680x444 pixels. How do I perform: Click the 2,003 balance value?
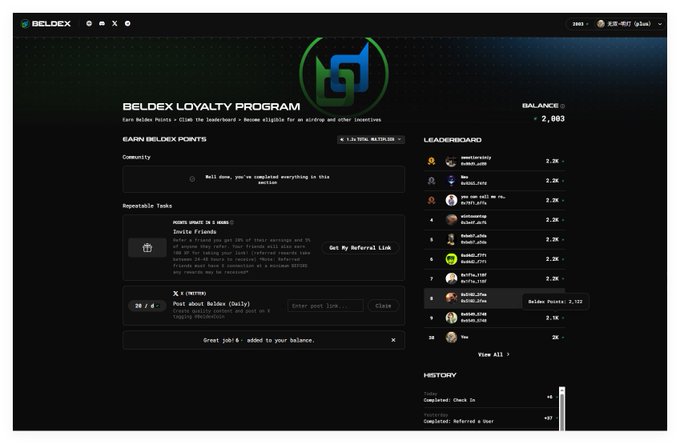coord(553,119)
